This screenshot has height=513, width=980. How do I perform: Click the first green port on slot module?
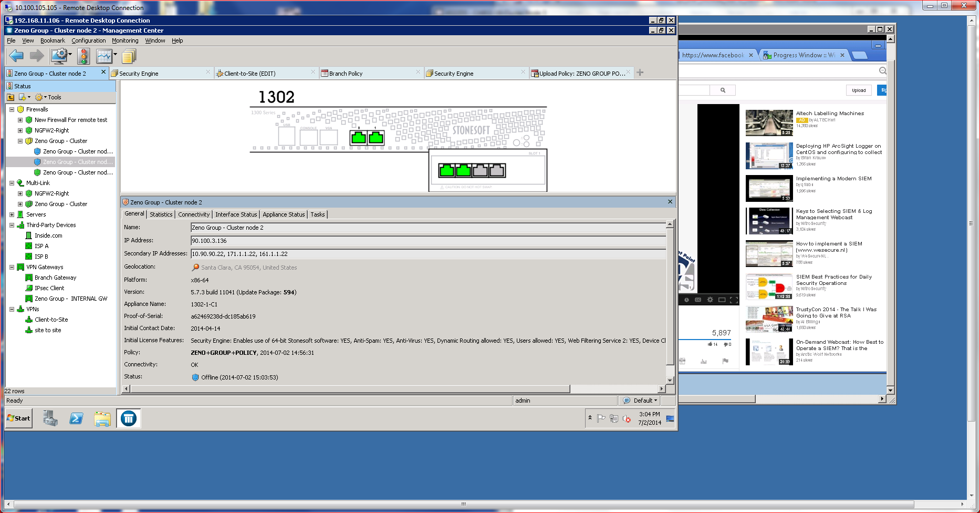(x=447, y=170)
